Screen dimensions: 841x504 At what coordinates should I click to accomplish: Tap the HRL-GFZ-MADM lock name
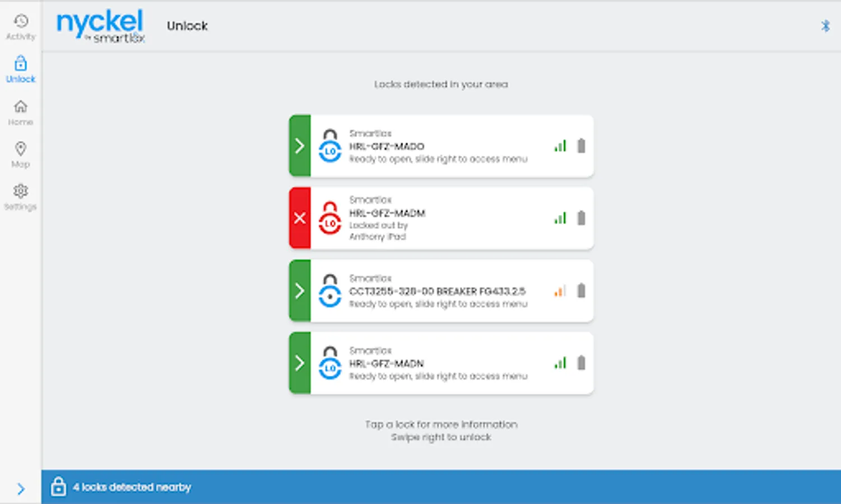click(387, 213)
